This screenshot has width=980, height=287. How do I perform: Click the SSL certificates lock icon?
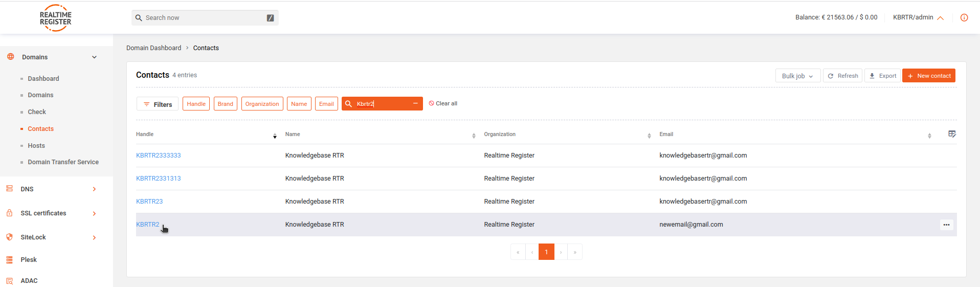pyautogui.click(x=9, y=213)
